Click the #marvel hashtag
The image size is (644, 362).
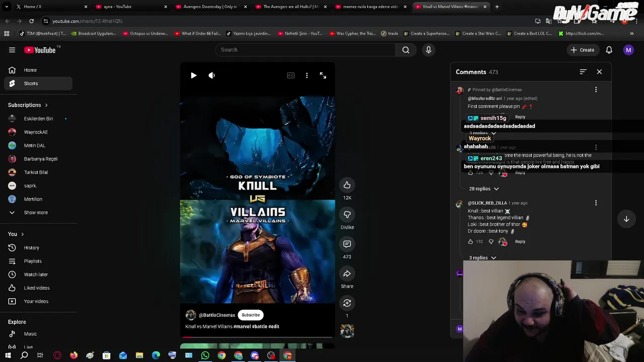242,327
